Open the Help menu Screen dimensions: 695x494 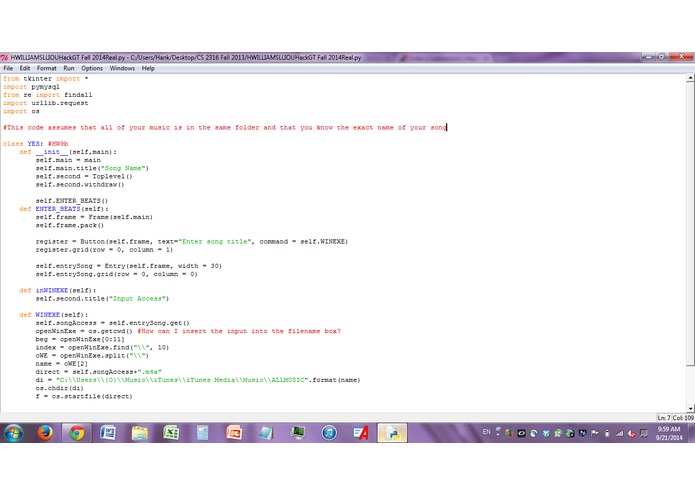(x=148, y=68)
